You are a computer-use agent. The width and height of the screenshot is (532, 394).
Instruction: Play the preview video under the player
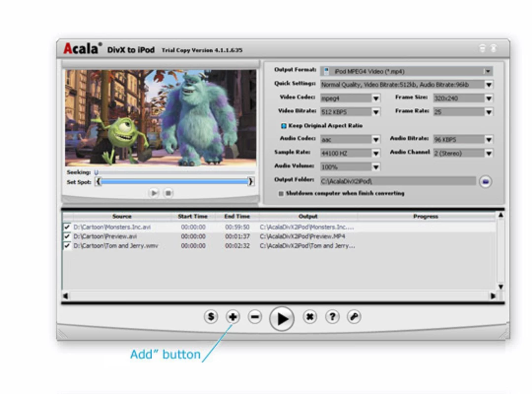(154, 193)
